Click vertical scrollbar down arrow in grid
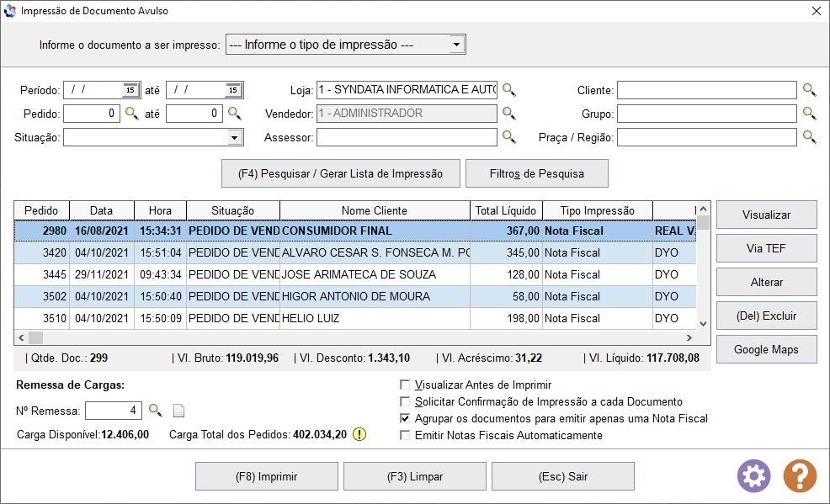This screenshot has width=830, height=504. [x=703, y=324]
